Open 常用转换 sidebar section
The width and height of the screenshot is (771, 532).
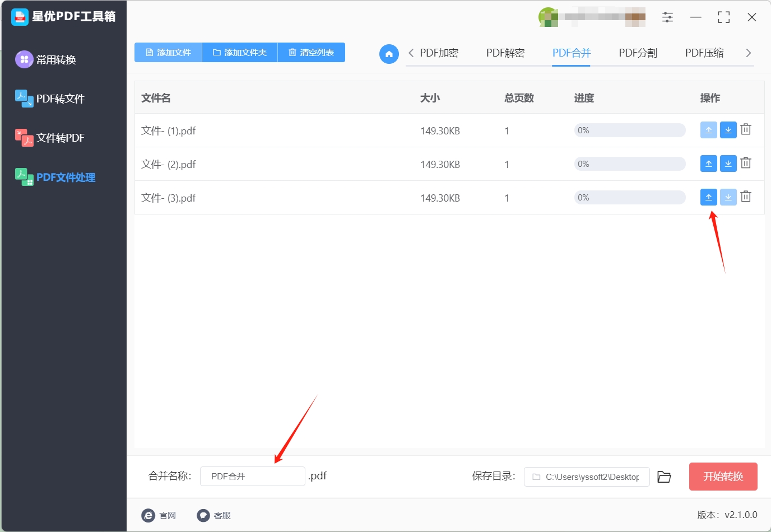coord(46,59)
